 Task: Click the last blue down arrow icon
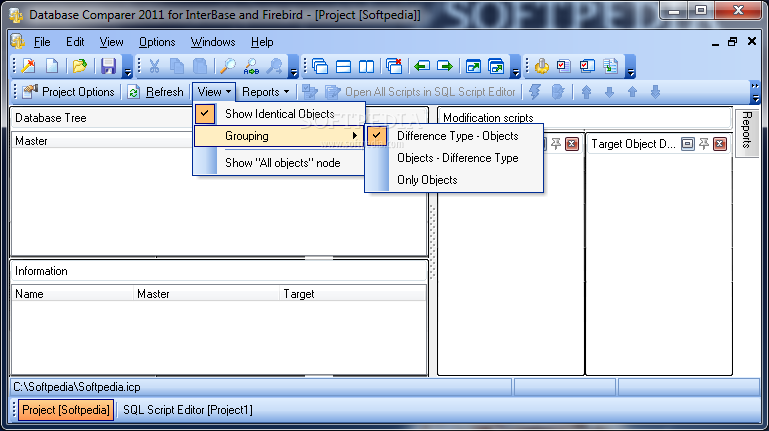pyautogui.click(x=655, y=92)
